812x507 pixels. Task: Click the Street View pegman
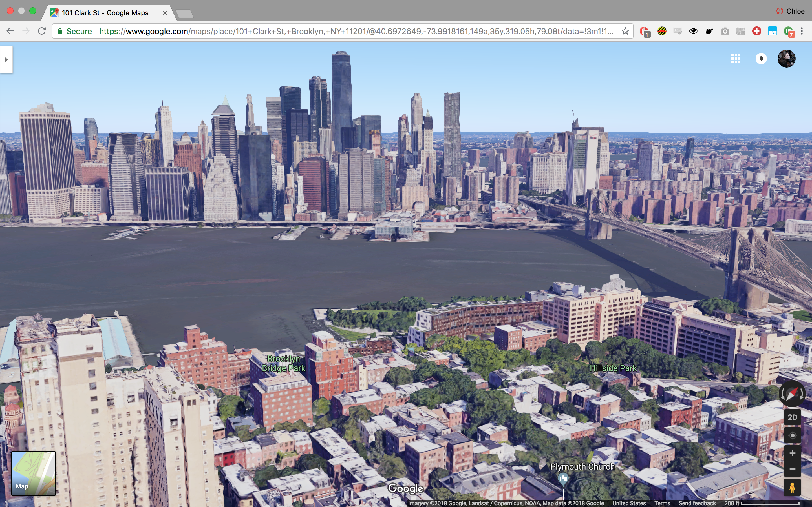click(792, 488)
